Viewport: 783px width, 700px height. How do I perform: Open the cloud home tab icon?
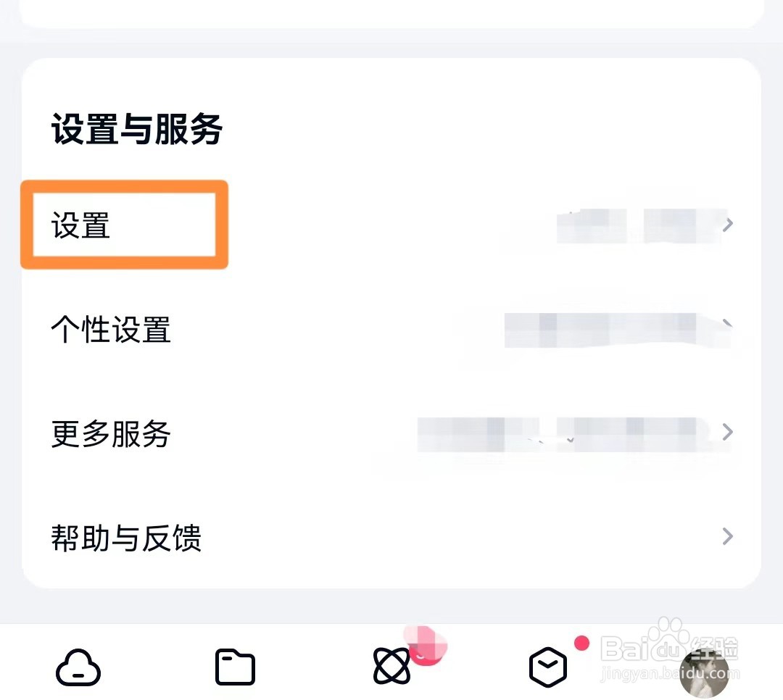click(x=78, y=667)
